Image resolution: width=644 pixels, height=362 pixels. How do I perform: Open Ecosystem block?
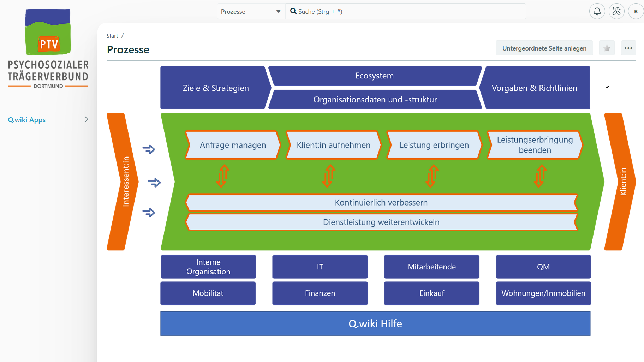click(x=375, y=76)
